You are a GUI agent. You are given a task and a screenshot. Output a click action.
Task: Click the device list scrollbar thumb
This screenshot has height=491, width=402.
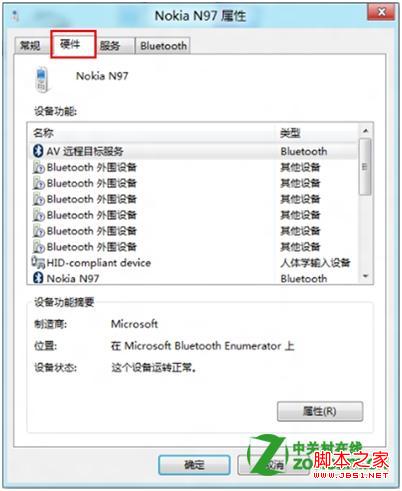coord(365,167)
